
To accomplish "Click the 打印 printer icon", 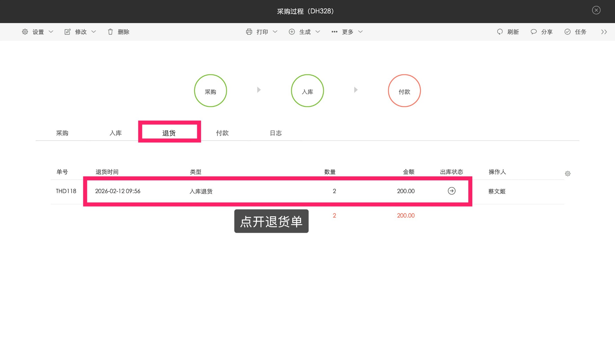I will point(249,32).
